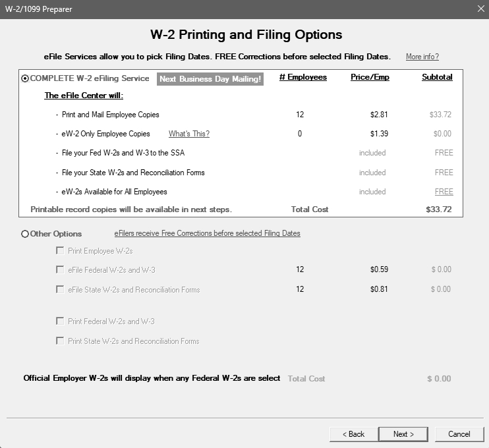Tick eFile State W-2s and Reconciliation checkbox
This screenshot has width=489, height=448.
61,289
